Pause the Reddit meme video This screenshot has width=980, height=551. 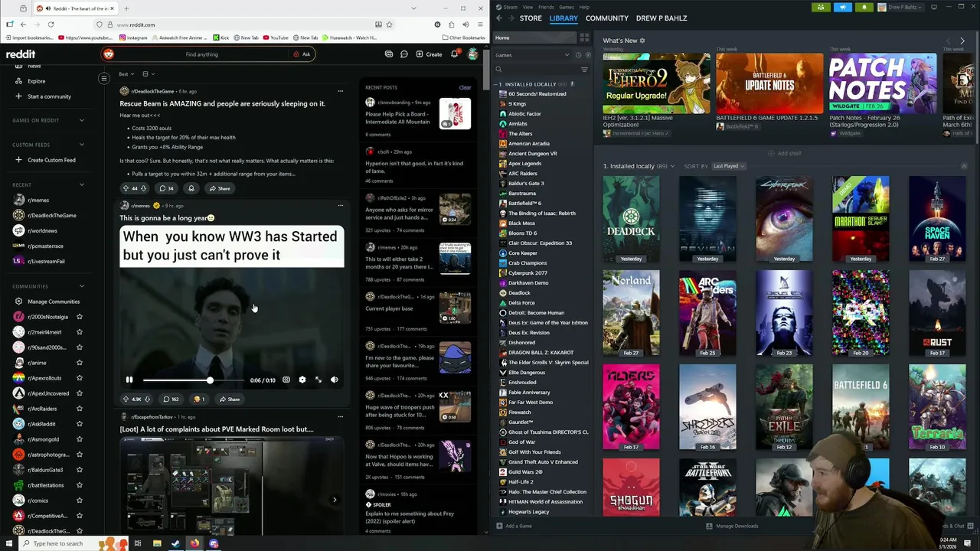129,380
